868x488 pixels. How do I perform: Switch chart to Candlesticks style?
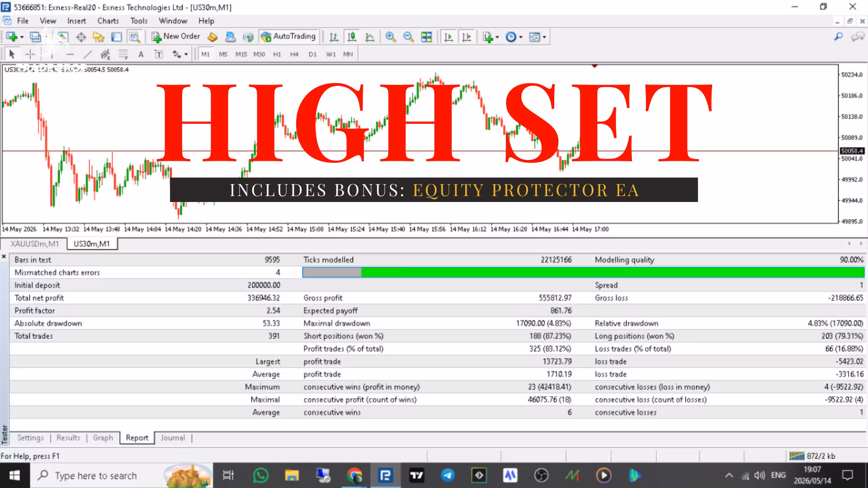click(351, 37)
